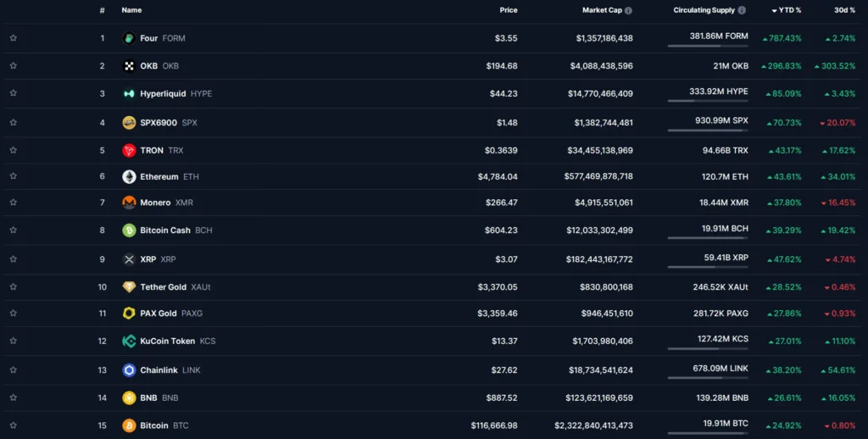
Task: Open the KuCoin Token coin link
Action: pos(169,341)
